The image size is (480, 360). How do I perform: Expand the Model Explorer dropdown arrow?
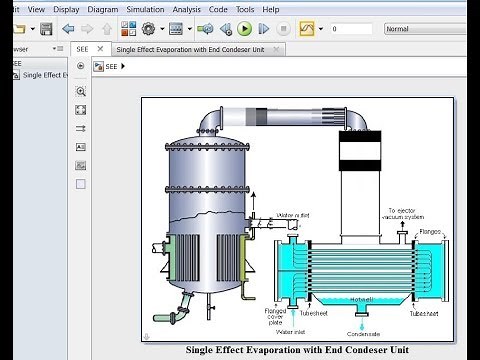tap(190, 29)
